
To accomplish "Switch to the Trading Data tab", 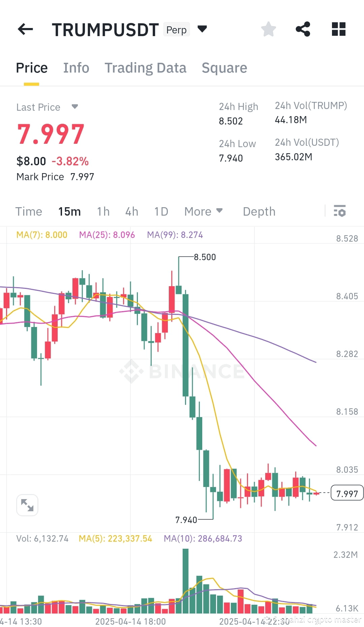I will 146,68.
